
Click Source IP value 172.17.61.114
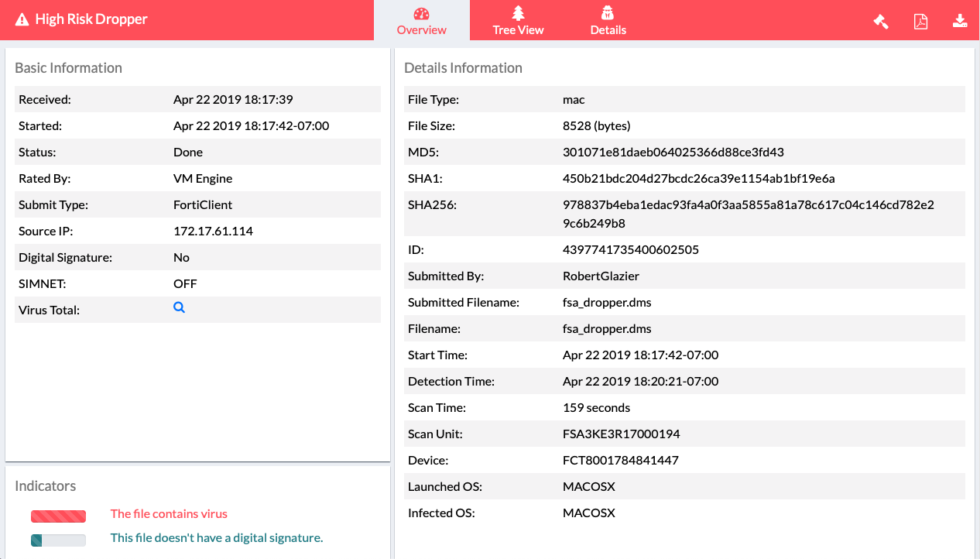click(x=213, y=231)
